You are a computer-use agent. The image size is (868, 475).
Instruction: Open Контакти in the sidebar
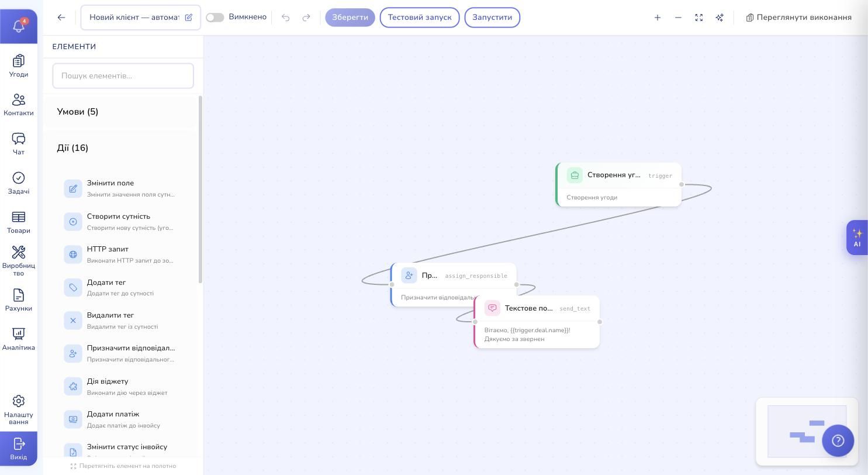click(x=19, y=105)
